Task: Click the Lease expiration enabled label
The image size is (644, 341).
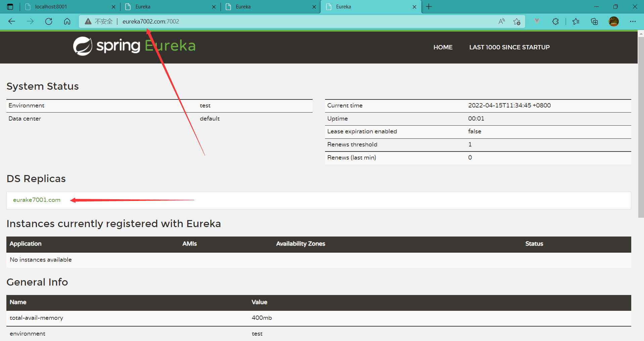Action: coord(362,131)
